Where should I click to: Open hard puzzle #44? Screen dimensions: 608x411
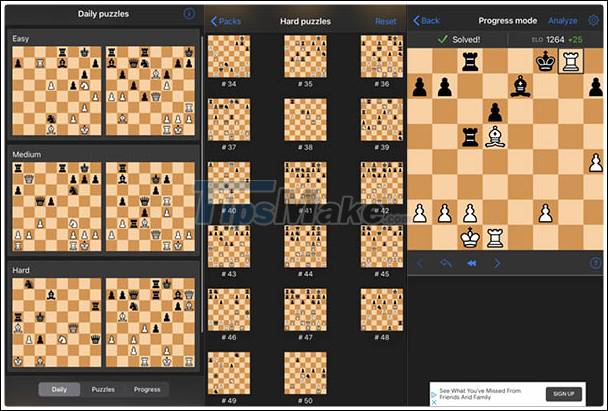306,247
